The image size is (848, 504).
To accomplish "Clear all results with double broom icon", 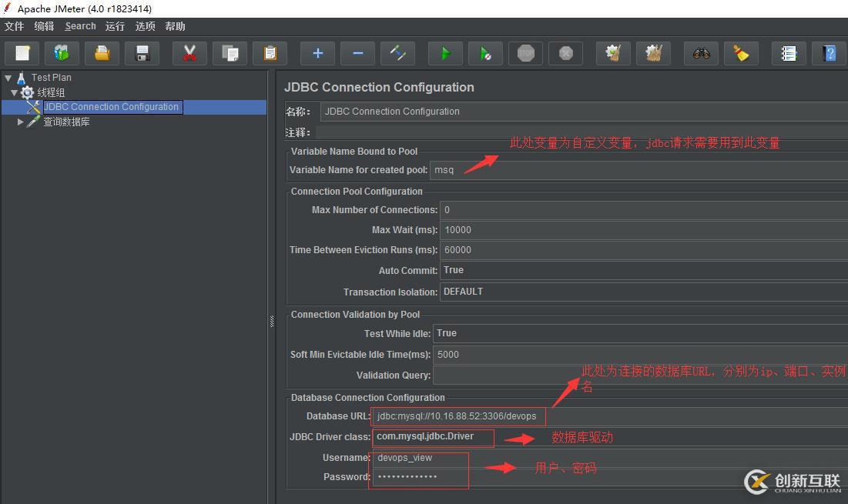I will [653, 54].
